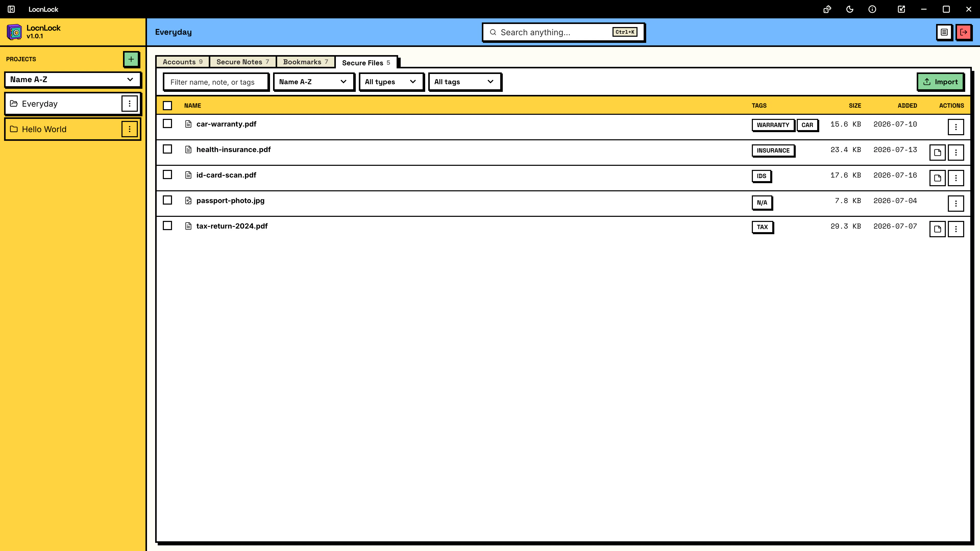Focus the Filter name, note, or tags field
This screenshot has height=551, width=980.
click(x=216, y=82)
